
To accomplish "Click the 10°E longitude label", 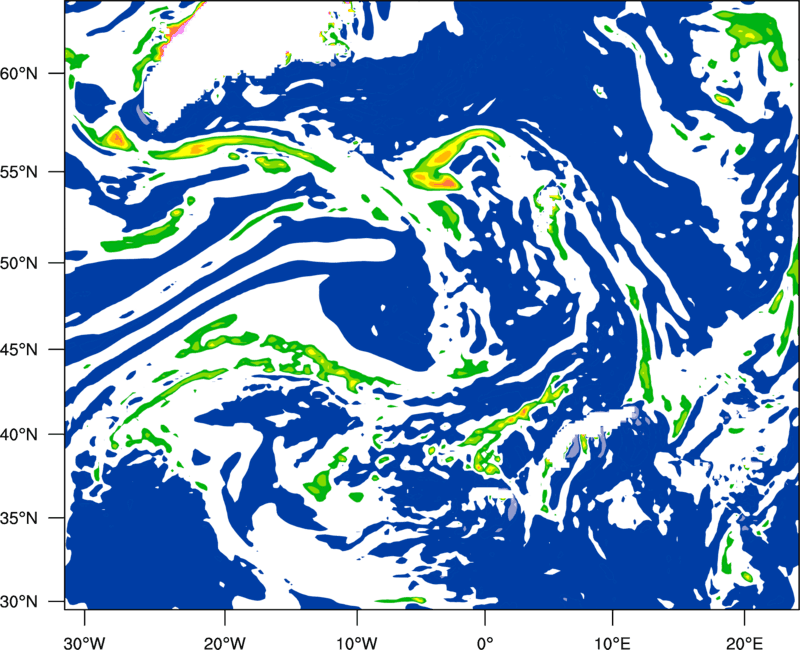I will point(612,643).
